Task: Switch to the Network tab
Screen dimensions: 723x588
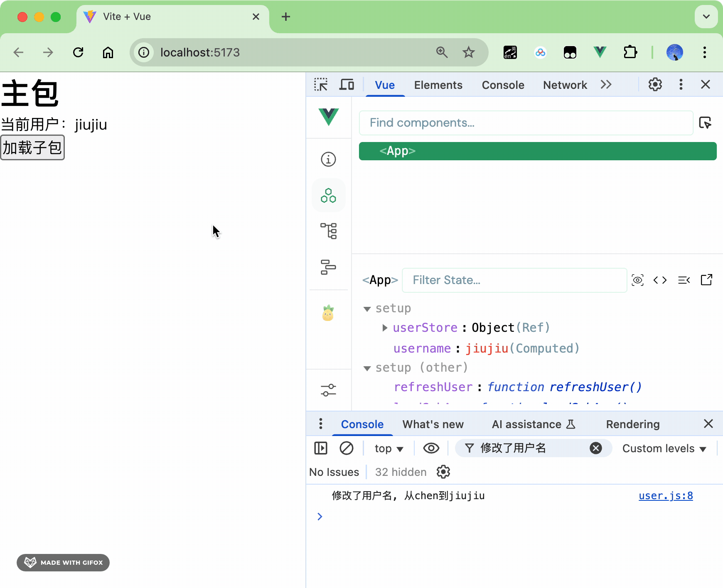Action: coord(565,85)
